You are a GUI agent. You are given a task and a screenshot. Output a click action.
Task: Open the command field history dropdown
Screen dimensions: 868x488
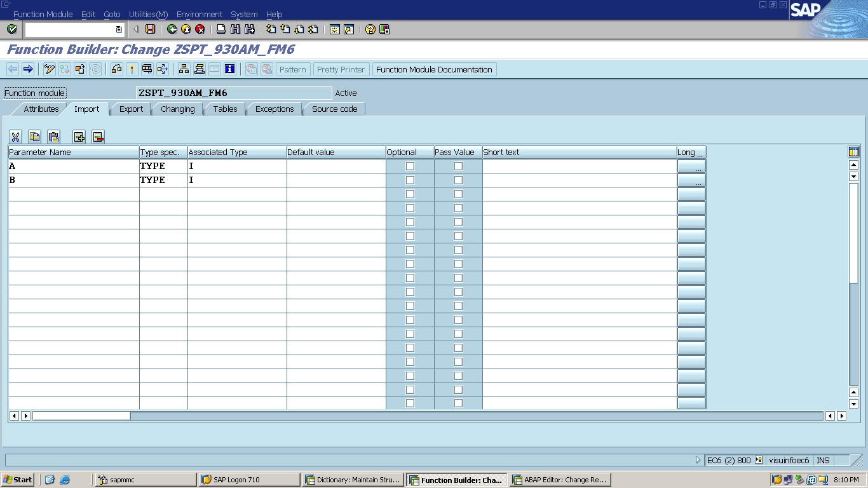[x=119, y=29]
